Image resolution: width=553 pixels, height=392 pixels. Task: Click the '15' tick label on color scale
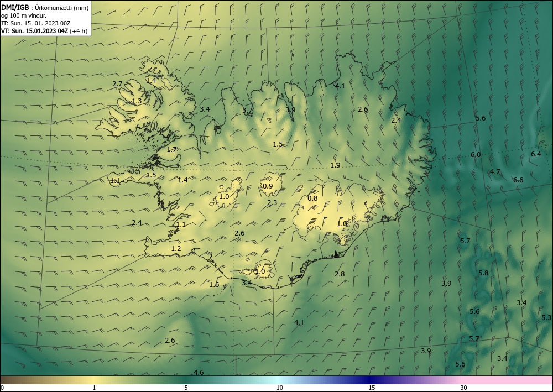coord(372,388)
